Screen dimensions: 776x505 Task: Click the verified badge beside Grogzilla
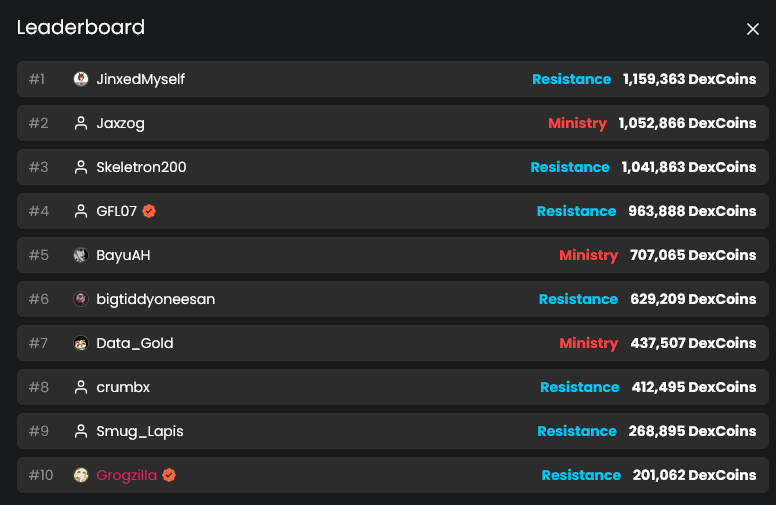coord(169,475)
